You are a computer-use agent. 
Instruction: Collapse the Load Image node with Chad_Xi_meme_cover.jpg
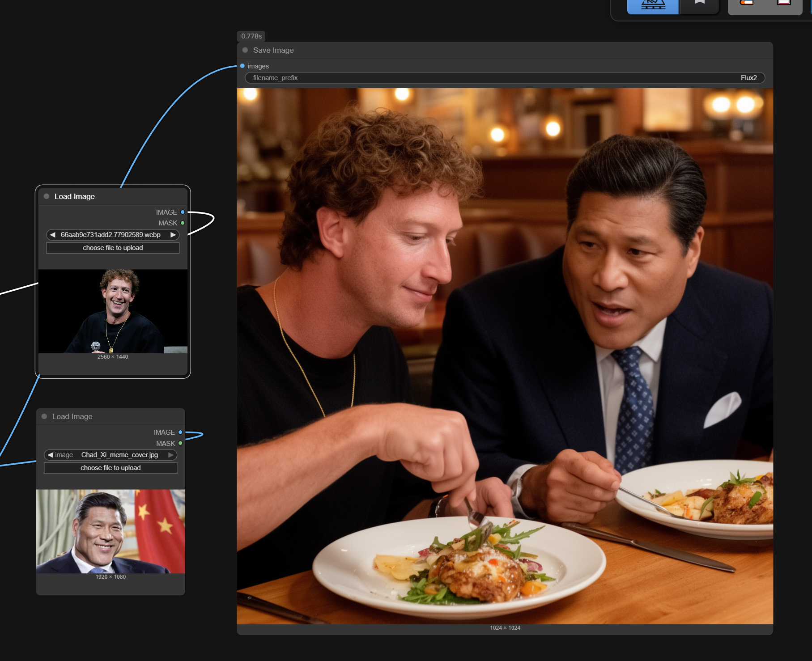pyautogui.click(x=44, y=416)
